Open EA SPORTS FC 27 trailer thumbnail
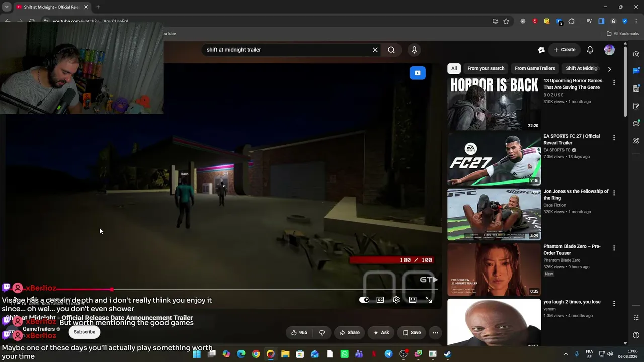Viewport: 644px width, 362px height. (x=494, y=159)
